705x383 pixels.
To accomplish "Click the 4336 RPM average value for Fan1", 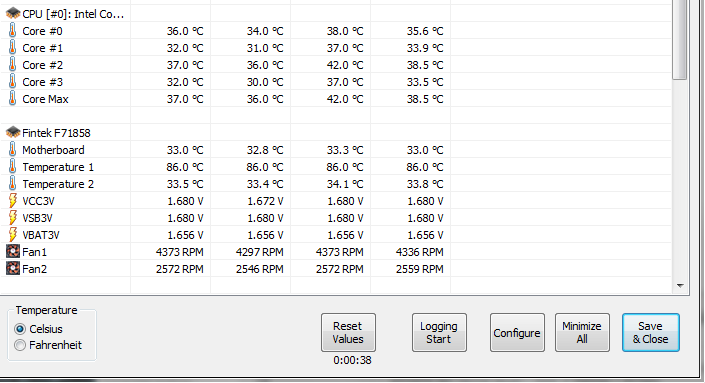I will [419, 252].
